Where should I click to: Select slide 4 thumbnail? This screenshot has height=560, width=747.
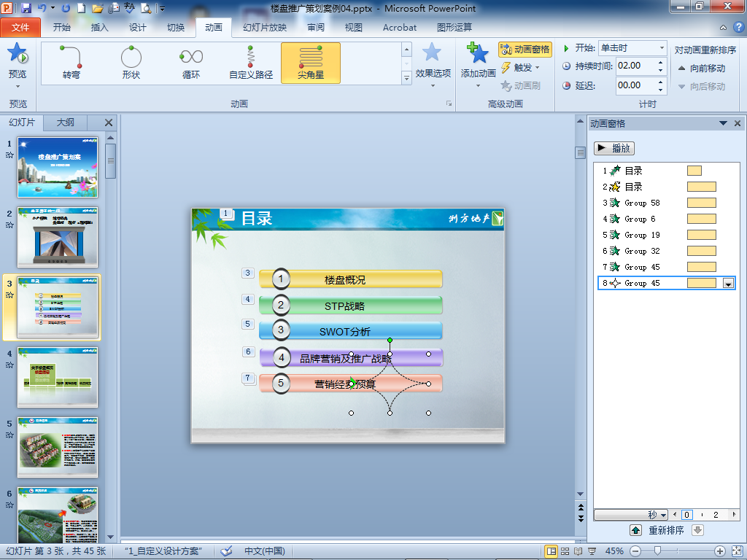coord(58,377)
